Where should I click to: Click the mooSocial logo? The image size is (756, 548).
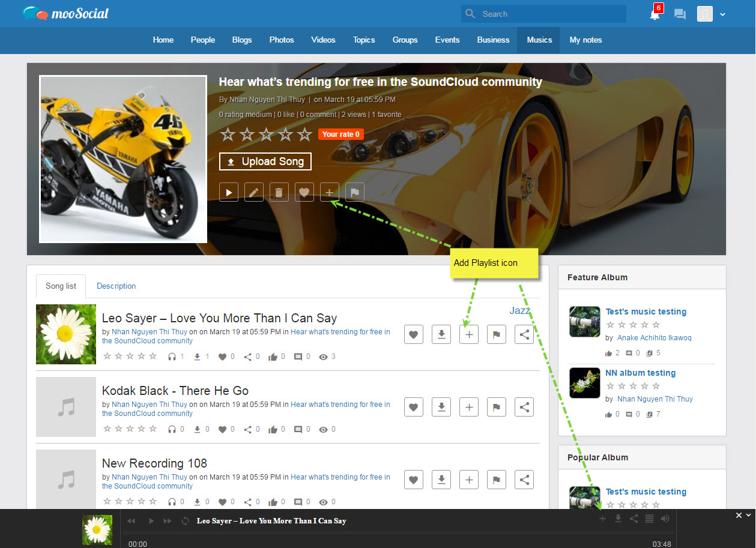pyautogui.click(x=66, y=13)
